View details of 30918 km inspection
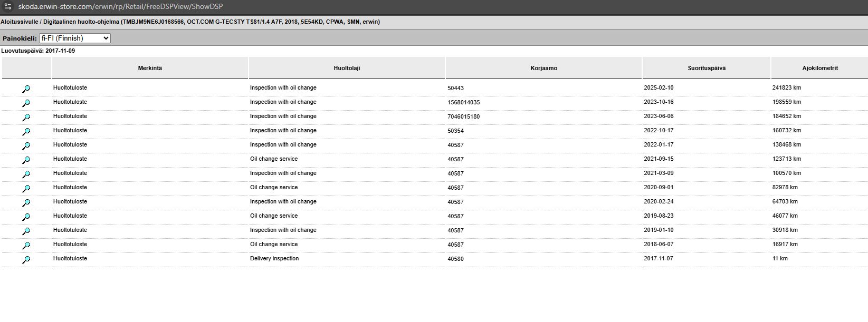This screenshot has height=322, width=868. (26, 231)
